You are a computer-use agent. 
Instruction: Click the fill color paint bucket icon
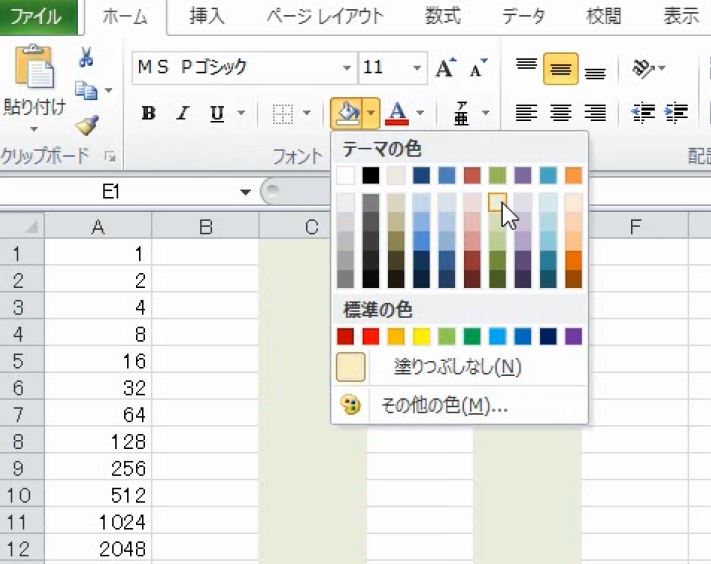347,113
